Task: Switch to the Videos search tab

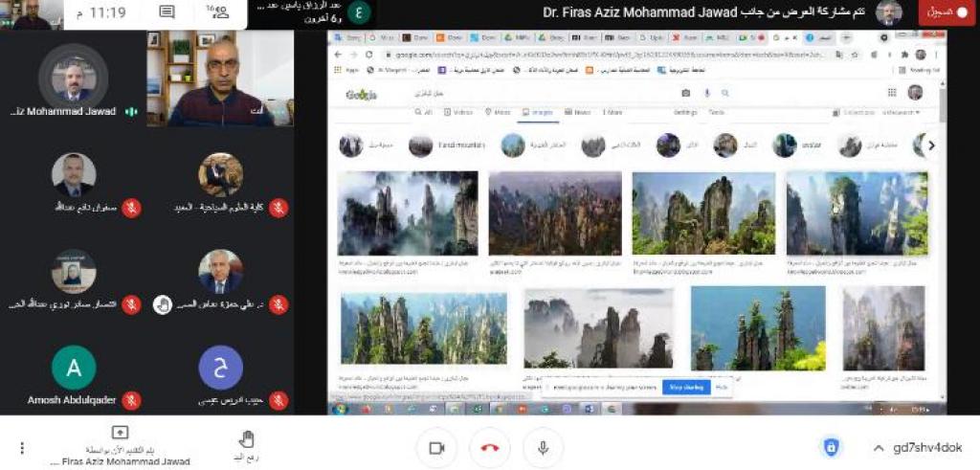Action: click(462, 112)
